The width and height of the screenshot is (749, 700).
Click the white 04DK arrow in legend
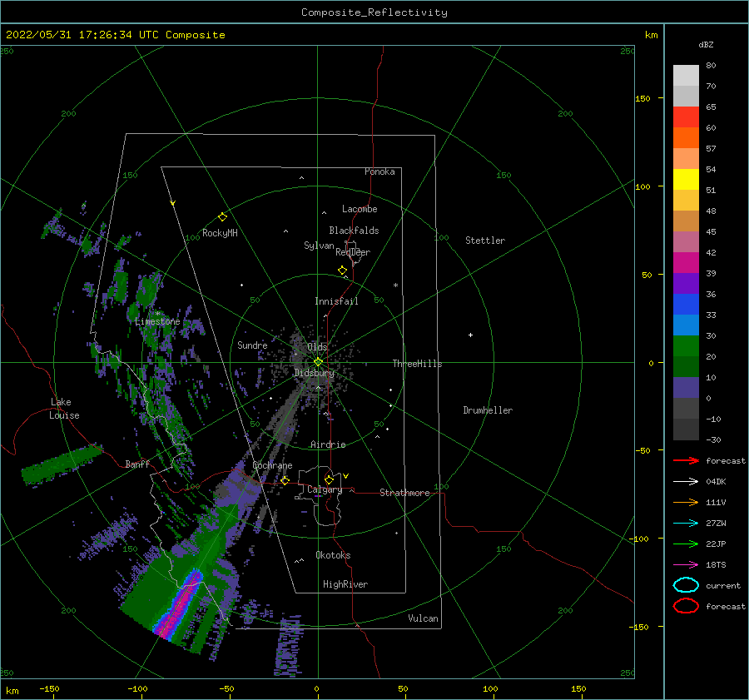tap(686, 481)
